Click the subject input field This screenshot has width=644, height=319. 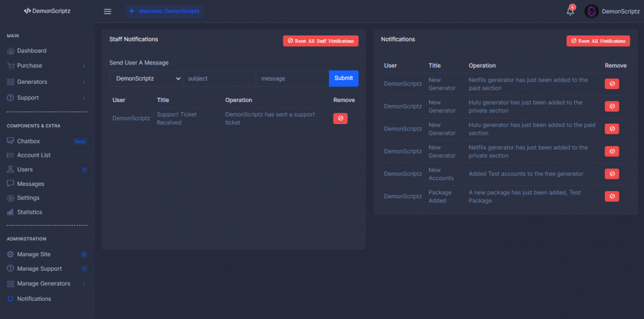click(x=219, y=78)
